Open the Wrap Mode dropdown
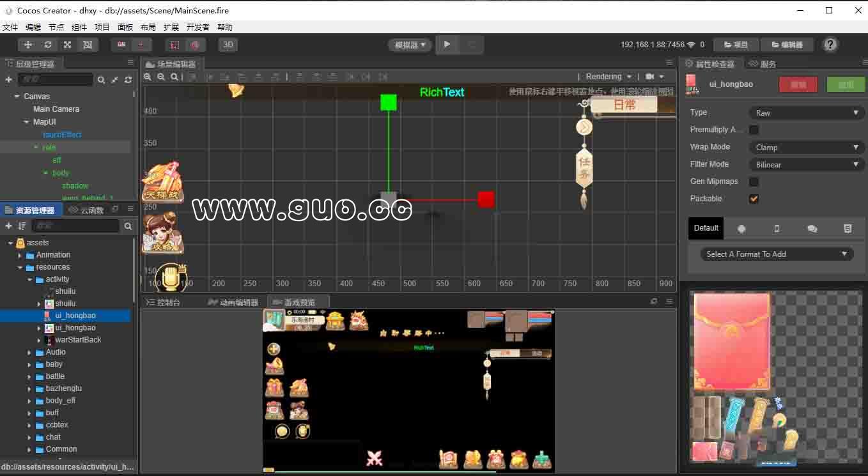Screen dimensions: 868x476 pos(807,148)
